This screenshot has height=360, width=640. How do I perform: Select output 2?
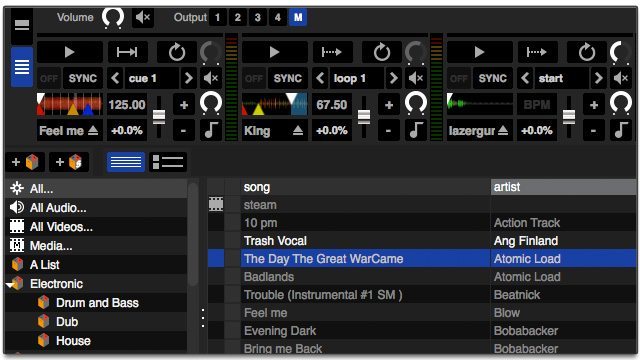[x=238, y=18]
